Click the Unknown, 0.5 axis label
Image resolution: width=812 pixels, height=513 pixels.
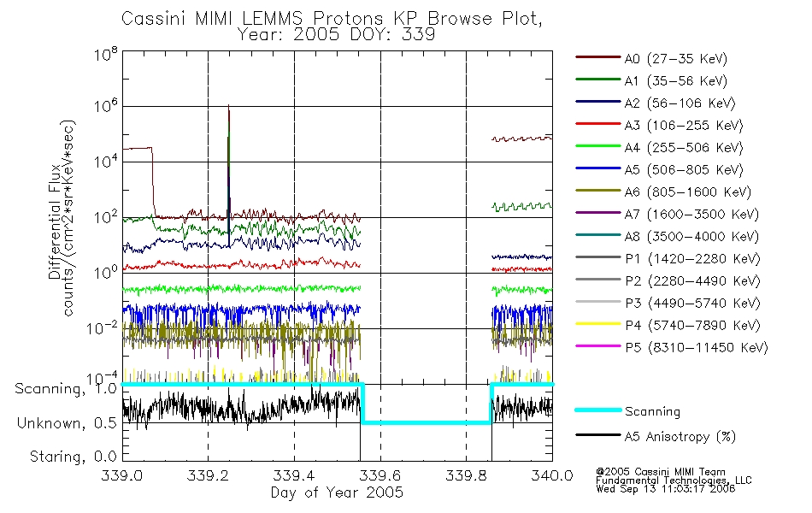click(x=68, y=423)
